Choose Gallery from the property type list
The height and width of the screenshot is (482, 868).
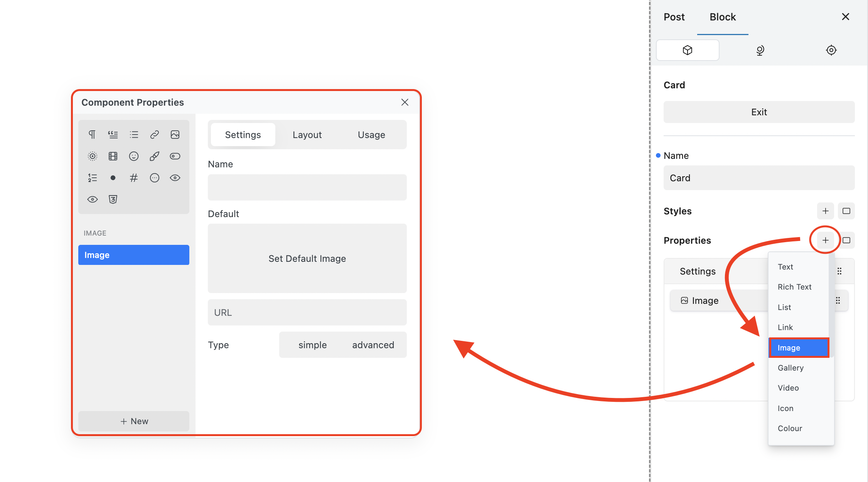[x=790, y=368]
